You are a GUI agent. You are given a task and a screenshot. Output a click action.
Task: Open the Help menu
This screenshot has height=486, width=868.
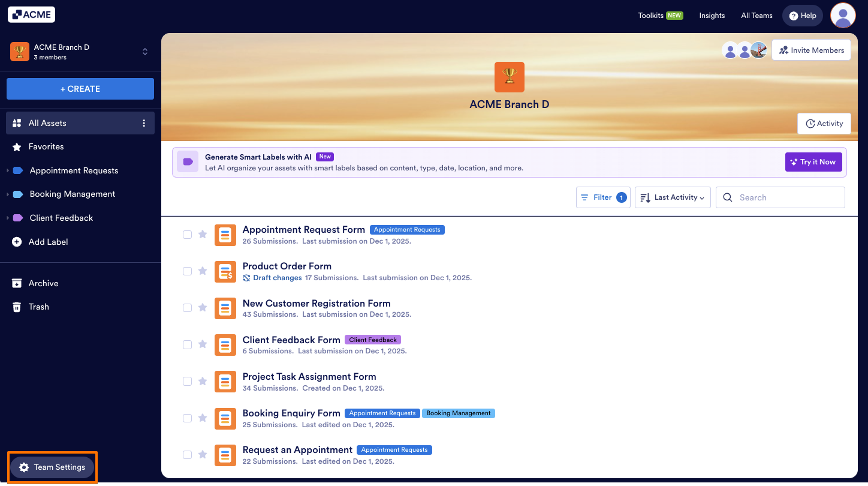click(803, 16)
